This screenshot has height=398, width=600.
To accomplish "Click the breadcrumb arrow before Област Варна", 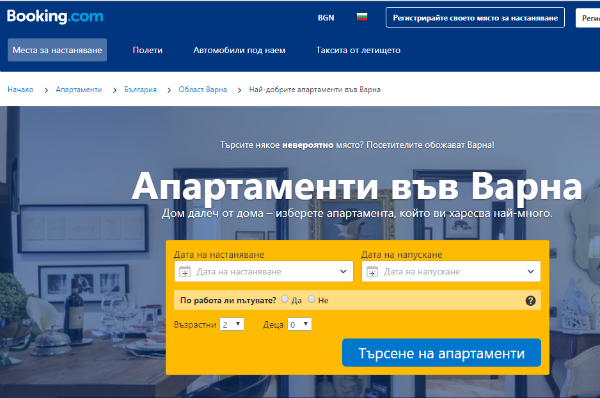I will coord(169,90).
